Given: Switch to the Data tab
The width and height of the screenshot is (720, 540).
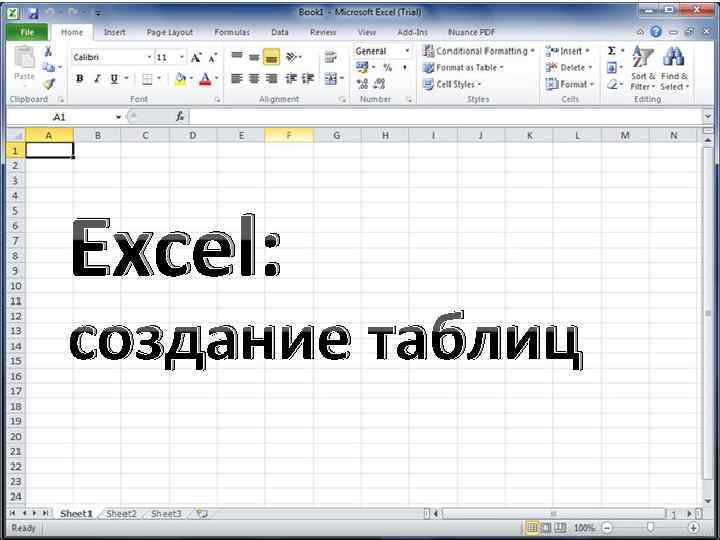Looking at the screenshot, I should coord(280,32).
